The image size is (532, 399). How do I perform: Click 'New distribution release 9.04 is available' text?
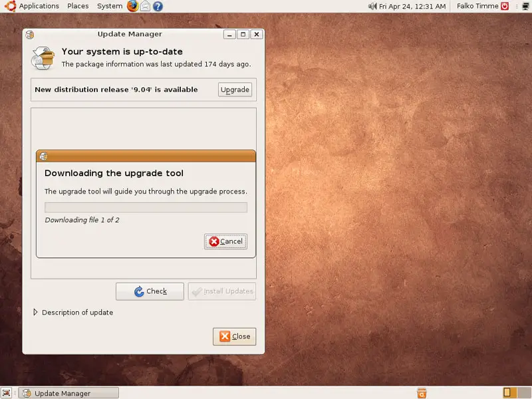click(116, 90)
